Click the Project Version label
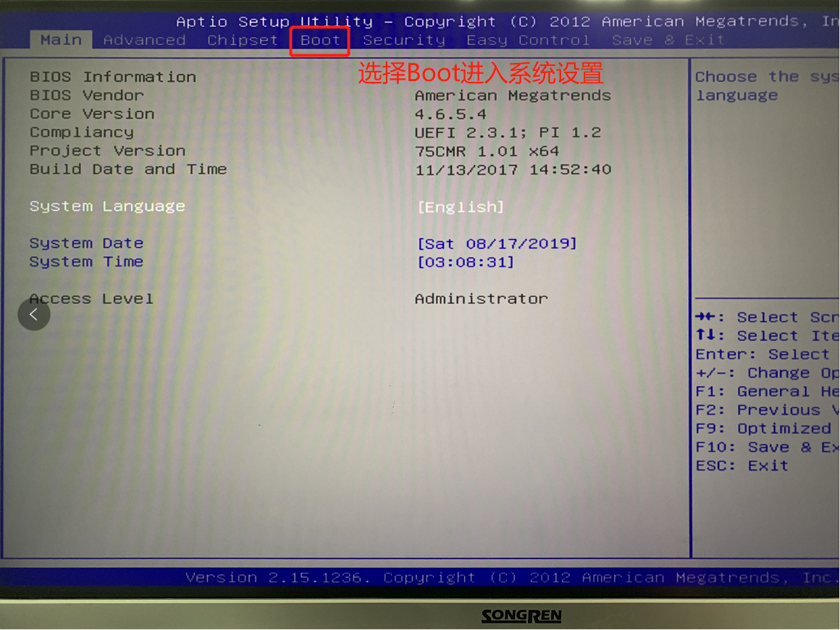Viewport: 840px width, 630px height. tap(108, 151)
